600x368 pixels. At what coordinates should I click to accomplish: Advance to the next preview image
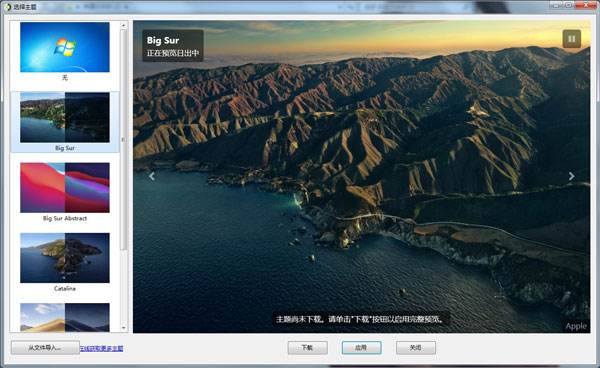click(571, 176)
